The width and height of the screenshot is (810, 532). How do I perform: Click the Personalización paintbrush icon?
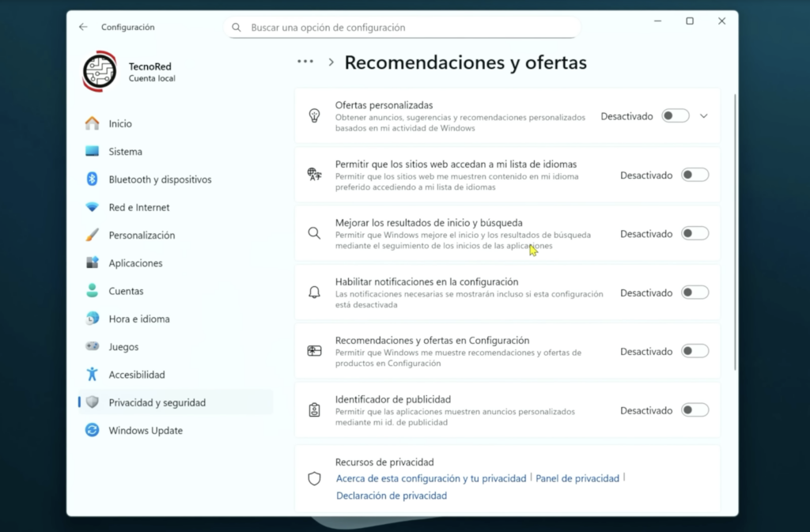click(x=92, y=235)
